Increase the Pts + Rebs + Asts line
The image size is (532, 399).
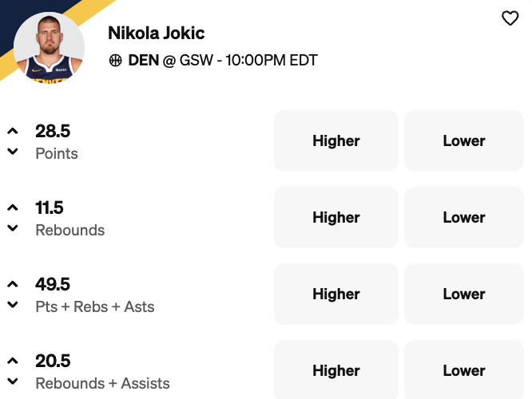pyautogui.click(x=13, y=283)
